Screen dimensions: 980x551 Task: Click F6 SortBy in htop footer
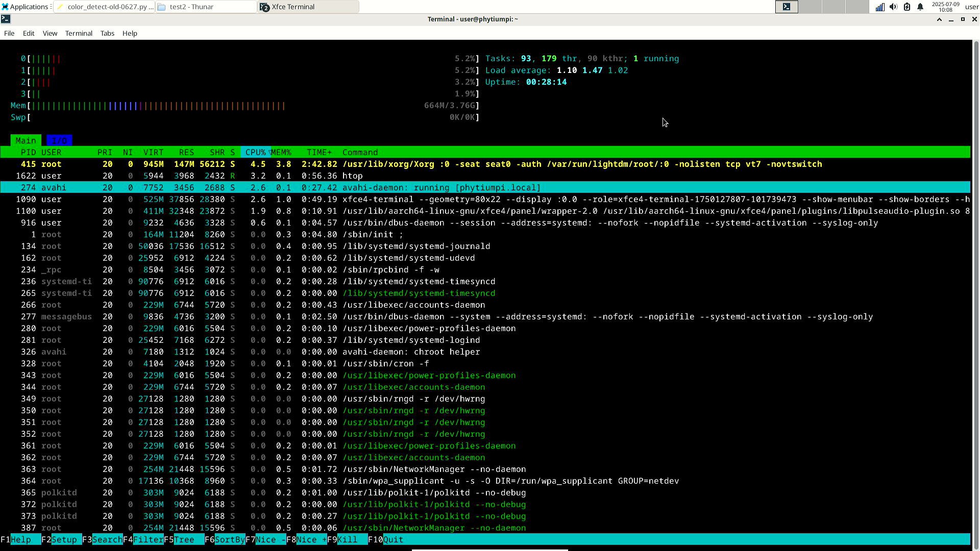tap(225, 540)
